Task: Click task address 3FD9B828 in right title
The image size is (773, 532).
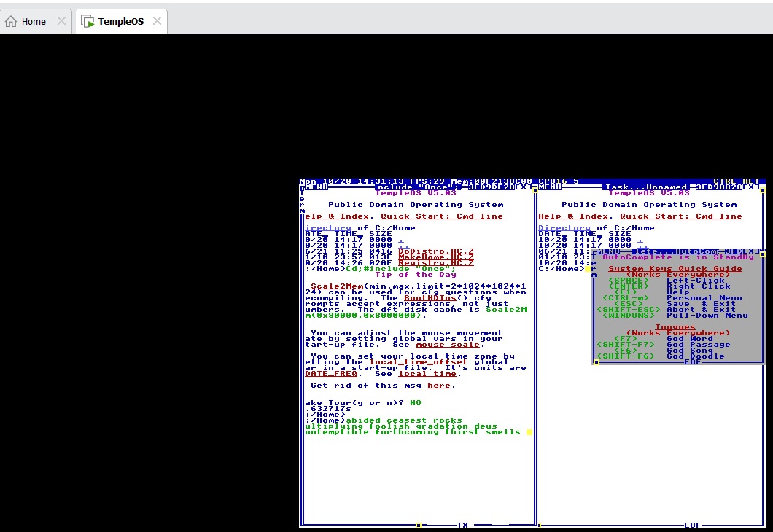Action: tap(719, 187)
